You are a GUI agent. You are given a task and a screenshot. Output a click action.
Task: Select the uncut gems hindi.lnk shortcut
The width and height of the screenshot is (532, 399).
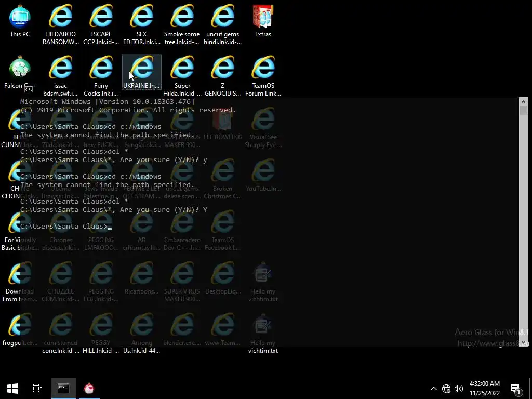[222, 24]
